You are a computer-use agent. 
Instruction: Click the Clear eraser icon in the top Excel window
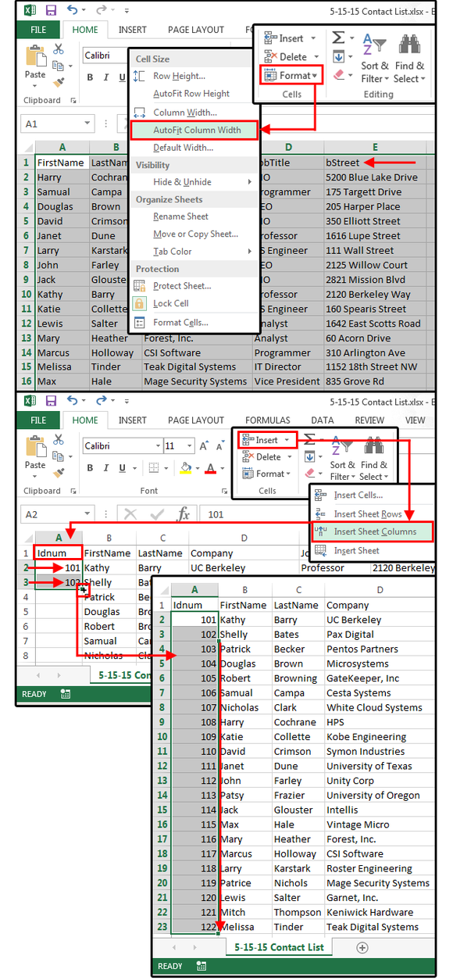point(338,75)
